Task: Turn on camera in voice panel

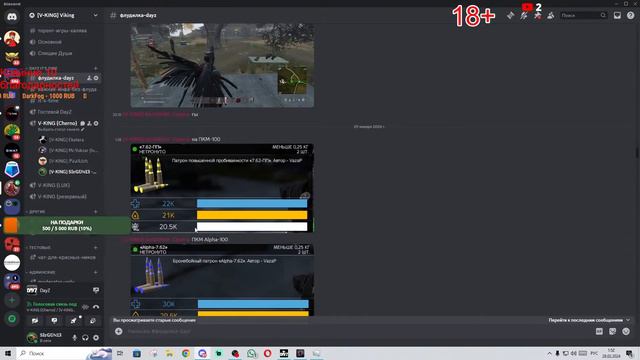Action: coord(35,321)
